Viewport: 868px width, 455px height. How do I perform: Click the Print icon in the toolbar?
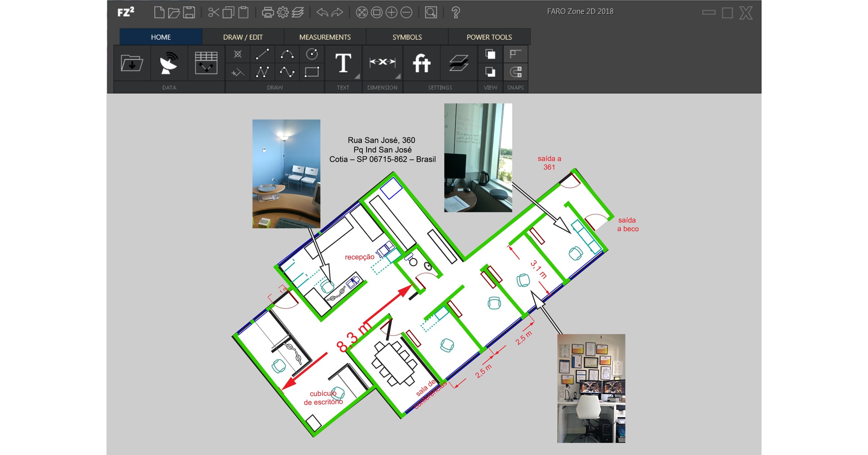[268, 13]
